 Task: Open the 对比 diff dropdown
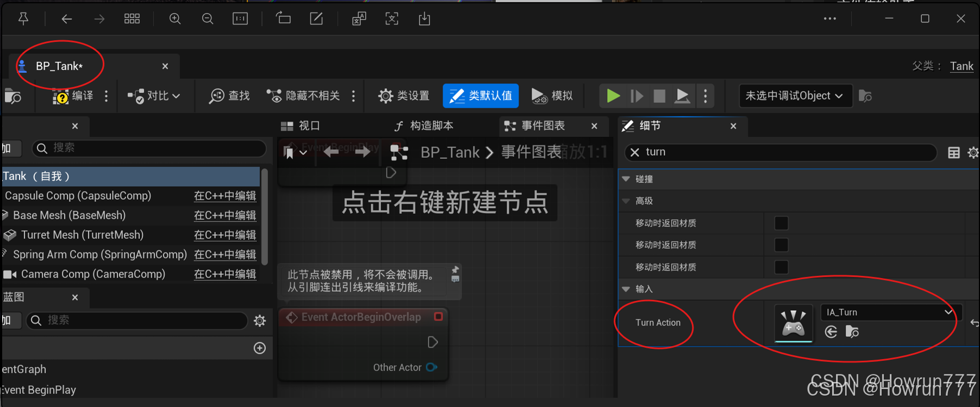pos(153,96)
